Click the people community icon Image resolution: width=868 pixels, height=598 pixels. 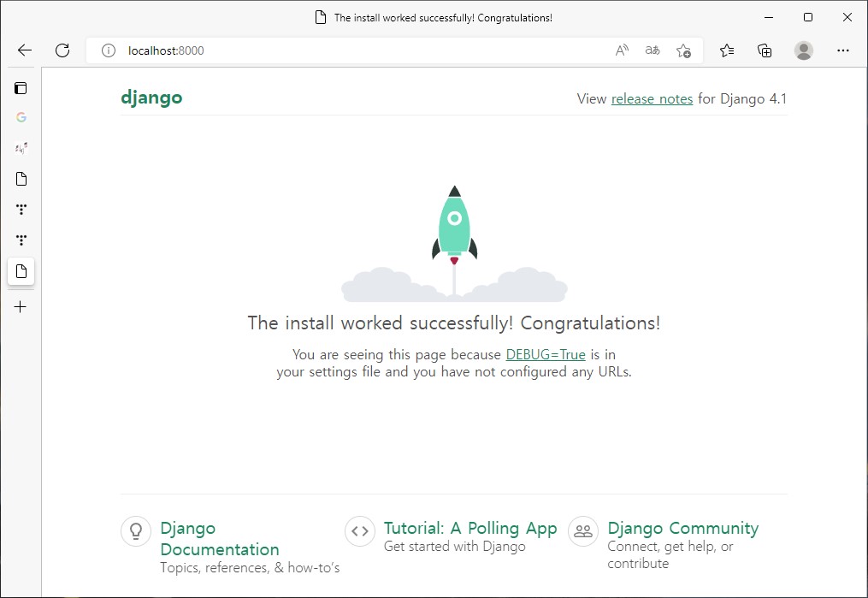point(583,531)
